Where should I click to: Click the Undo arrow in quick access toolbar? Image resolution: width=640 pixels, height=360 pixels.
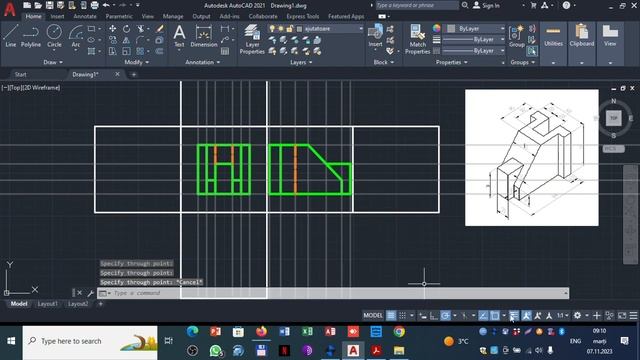(107, 5)
